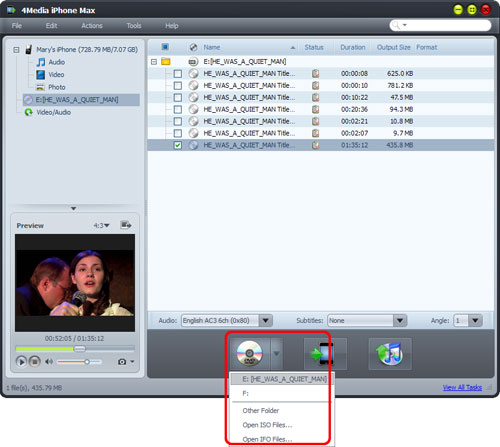Open the Edit menu

[51, 26]
